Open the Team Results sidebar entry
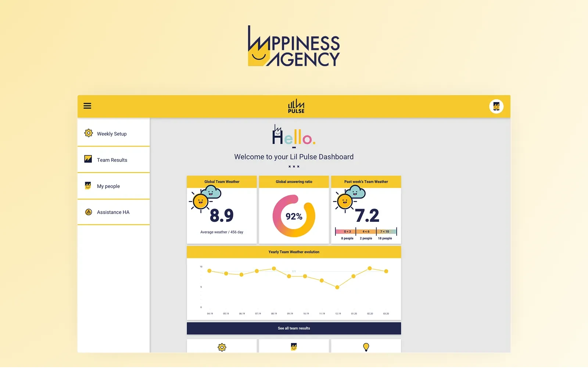 coord(112,159)
